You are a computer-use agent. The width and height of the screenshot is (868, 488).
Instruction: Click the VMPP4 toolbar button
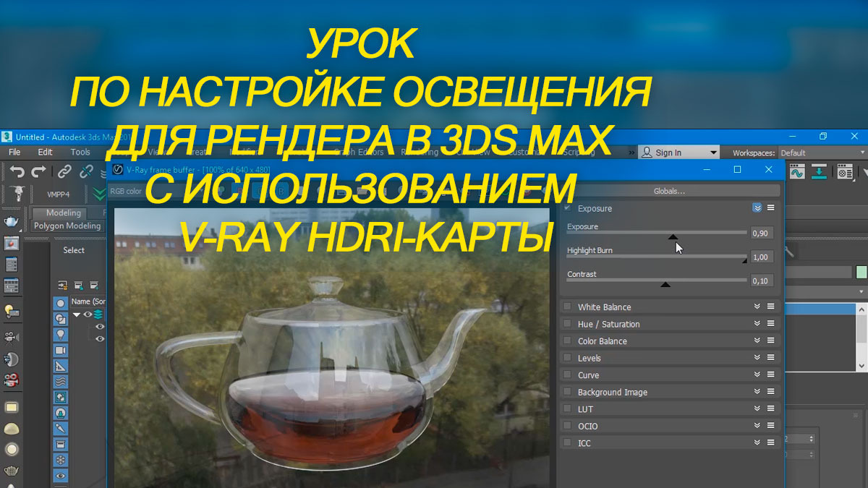pos(59,194)
